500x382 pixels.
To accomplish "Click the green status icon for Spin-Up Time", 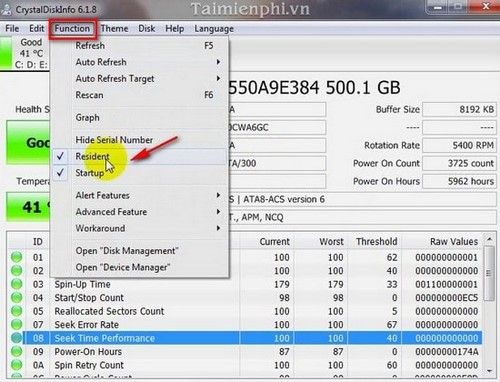I will 16,284.
